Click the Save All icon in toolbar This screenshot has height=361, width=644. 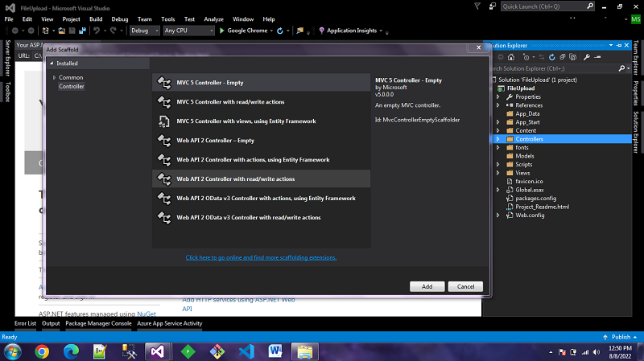[x=82, y=31]
